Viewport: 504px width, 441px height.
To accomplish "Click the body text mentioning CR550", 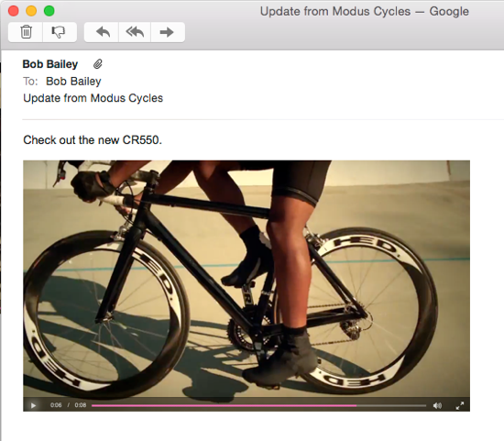I will [93, 140].
